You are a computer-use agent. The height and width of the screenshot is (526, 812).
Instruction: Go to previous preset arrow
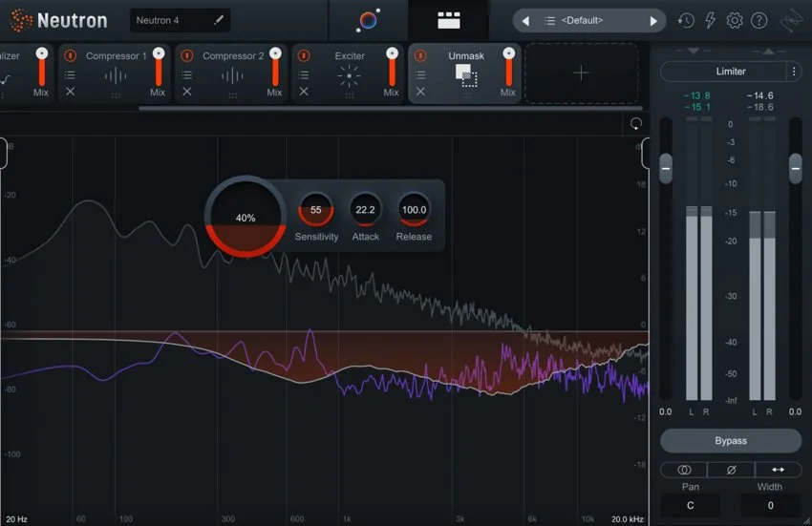525,21
